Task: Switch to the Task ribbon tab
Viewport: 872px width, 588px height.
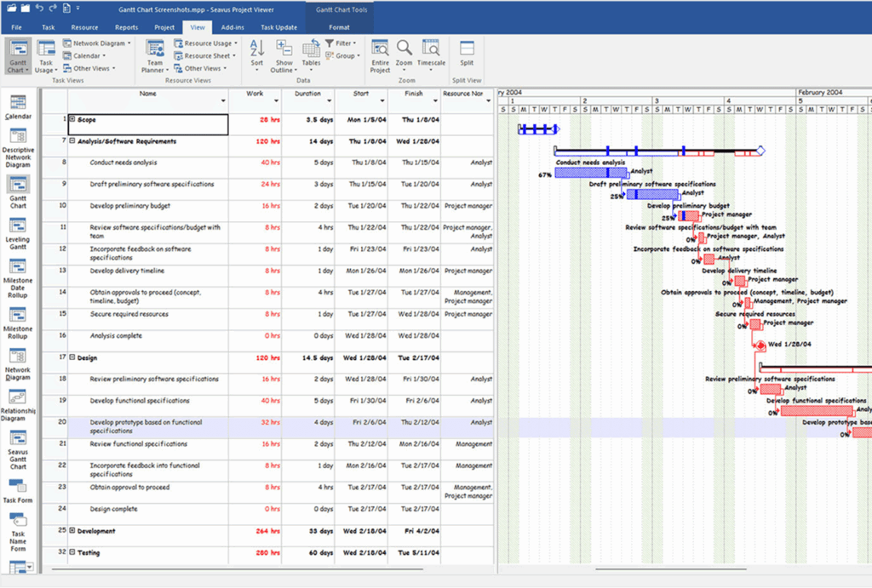Action: coord(49,27)
